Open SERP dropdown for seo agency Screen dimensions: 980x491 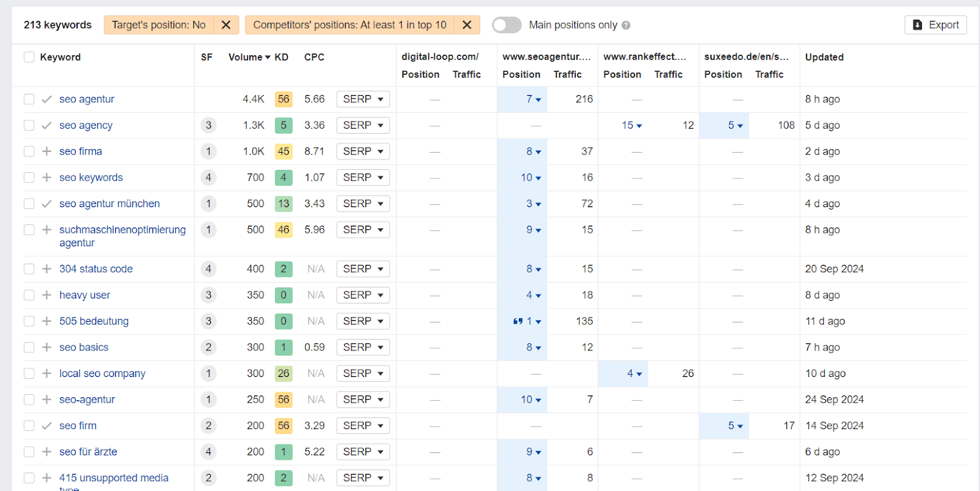[363, 125]
